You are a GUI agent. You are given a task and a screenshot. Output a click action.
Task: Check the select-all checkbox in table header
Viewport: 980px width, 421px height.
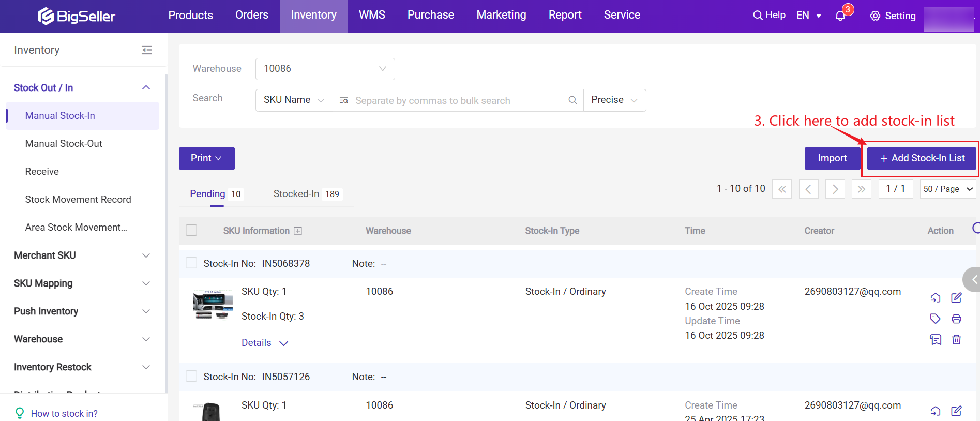[191, 230]
